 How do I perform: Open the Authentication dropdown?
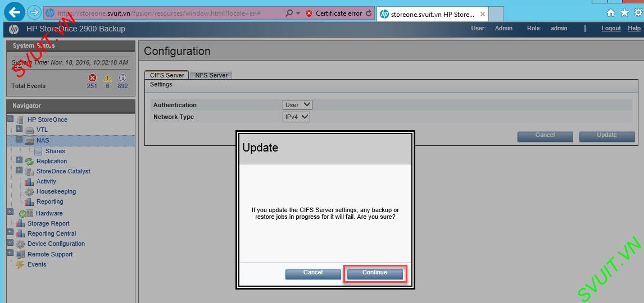pyautogui.click(x=297, y=105)
